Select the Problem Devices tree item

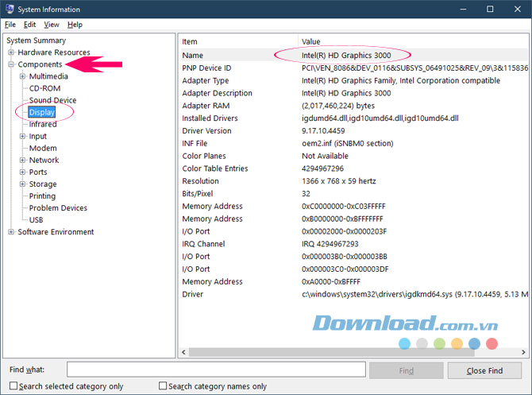coord(58,208)
